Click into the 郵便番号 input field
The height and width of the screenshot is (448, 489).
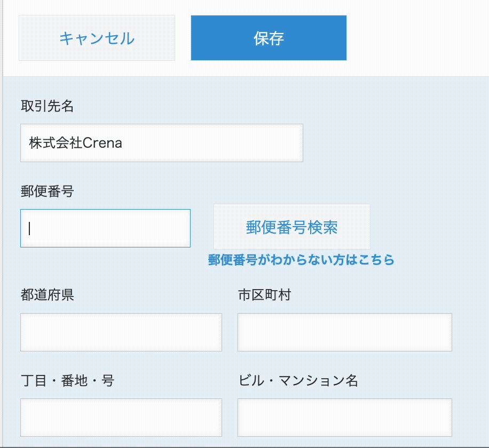105,228
